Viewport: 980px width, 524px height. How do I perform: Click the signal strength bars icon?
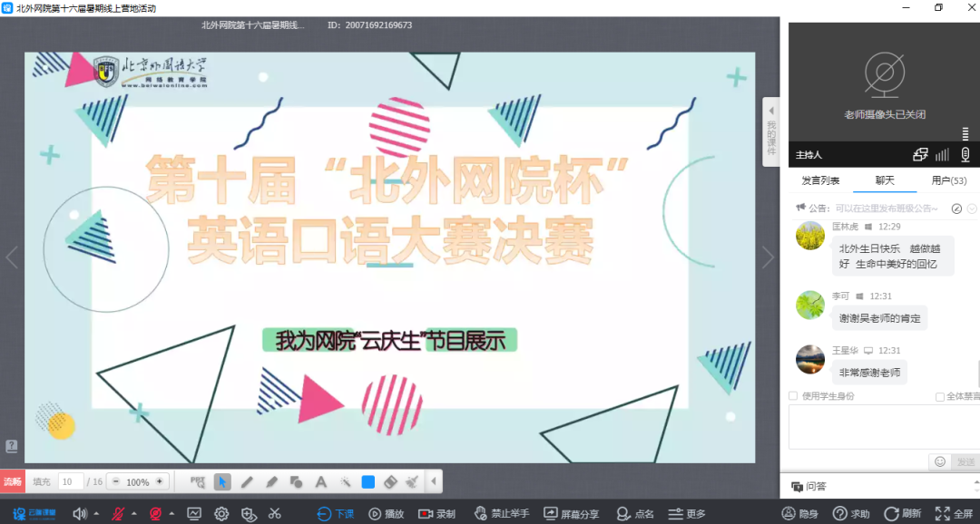[942, 154]
